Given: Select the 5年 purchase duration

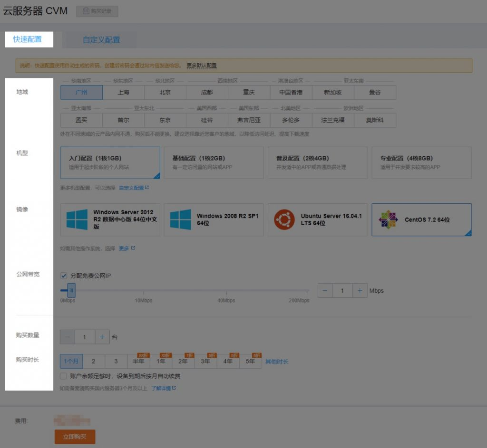Looking at the screenshot, I should [x=250, y=361].
